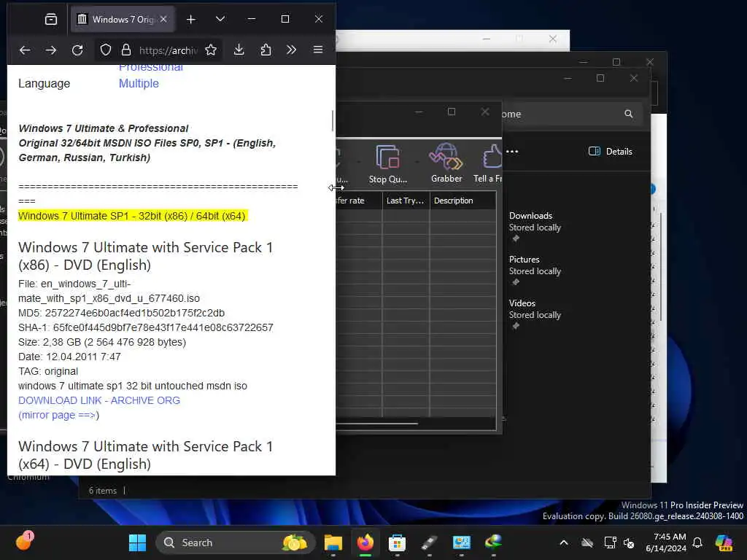Show site security padlock info
Image resolution: width=747 pixels, height=560 pixels.
coord(125,50)
